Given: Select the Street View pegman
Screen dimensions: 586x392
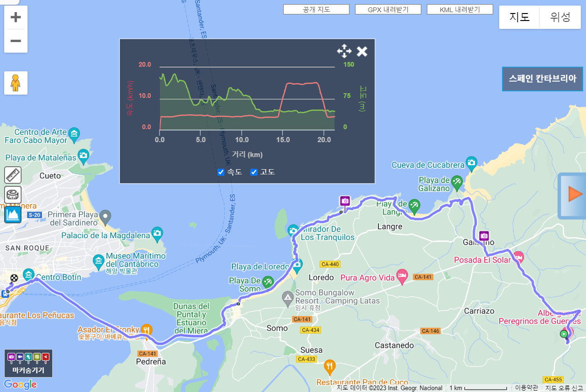Looking at the screenshot, I should (x=16, y=83).
